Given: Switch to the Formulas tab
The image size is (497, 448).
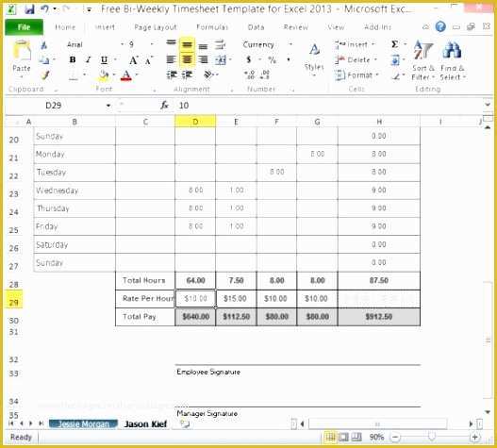Looking at the screenshot, I should point(212,27).
